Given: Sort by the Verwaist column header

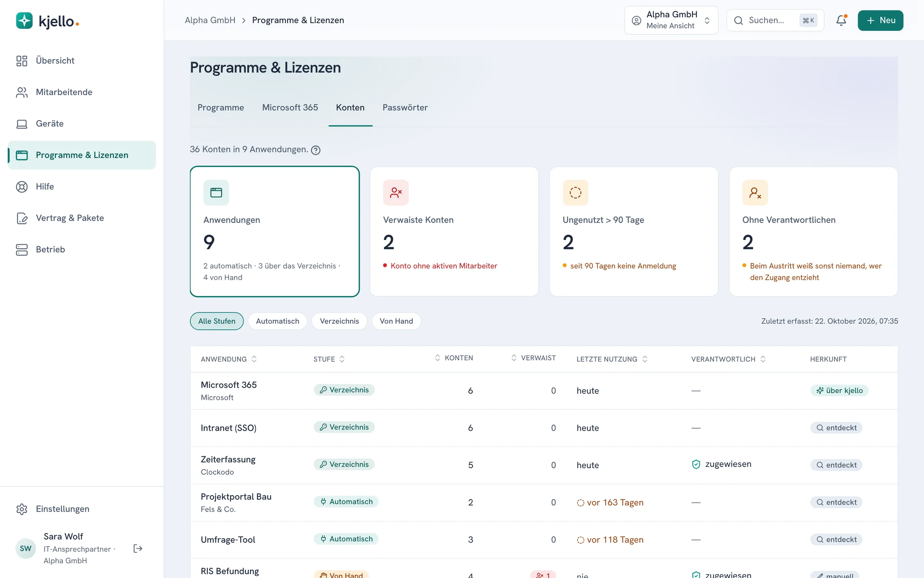Looking at the screenshot, I should coord(533,358).
